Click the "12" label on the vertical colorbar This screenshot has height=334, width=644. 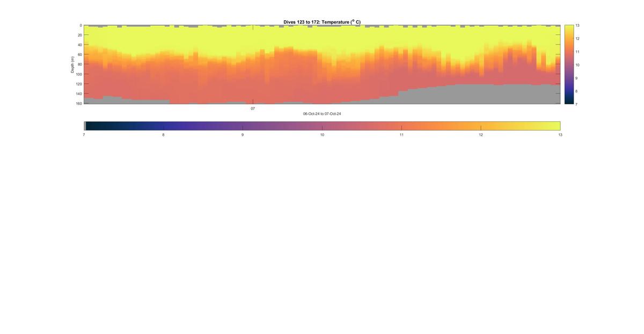coord(577,39)
